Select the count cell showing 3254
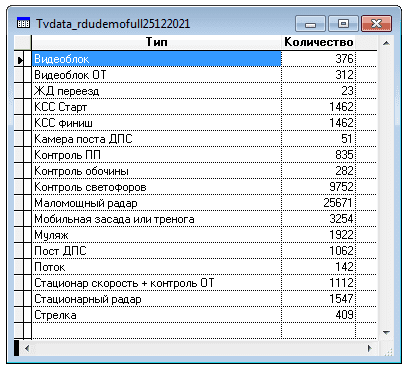 (318, 219)
